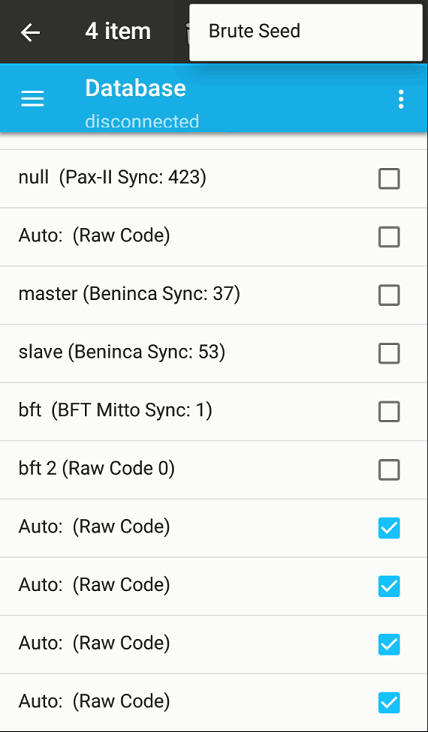
Task: Select the master (Beninca Sync: 37) entry
Action: click(214, 295)
